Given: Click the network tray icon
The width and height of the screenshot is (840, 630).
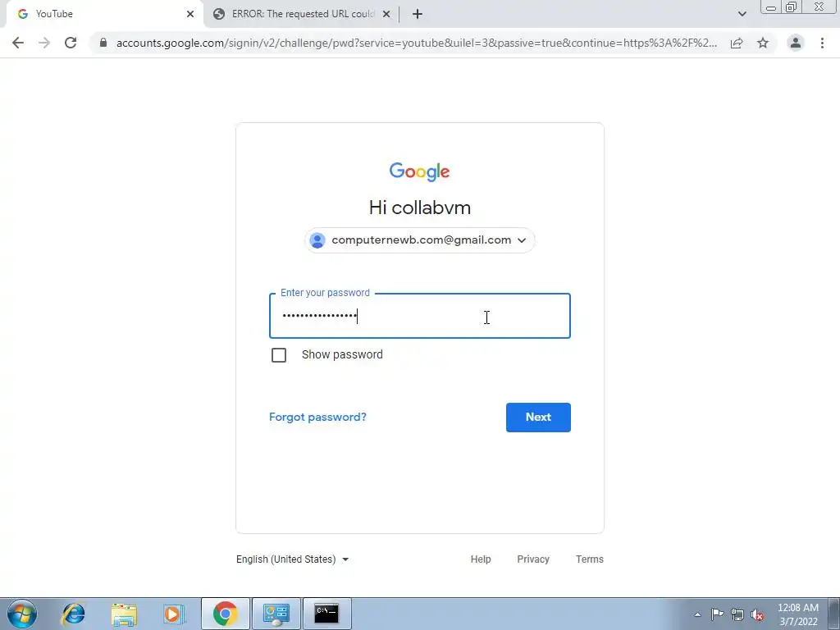Looking at the screenshot, I should point(737,614).
